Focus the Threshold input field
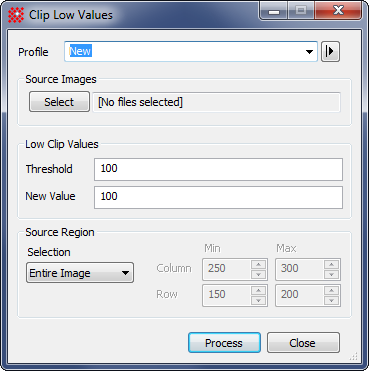 218,169
